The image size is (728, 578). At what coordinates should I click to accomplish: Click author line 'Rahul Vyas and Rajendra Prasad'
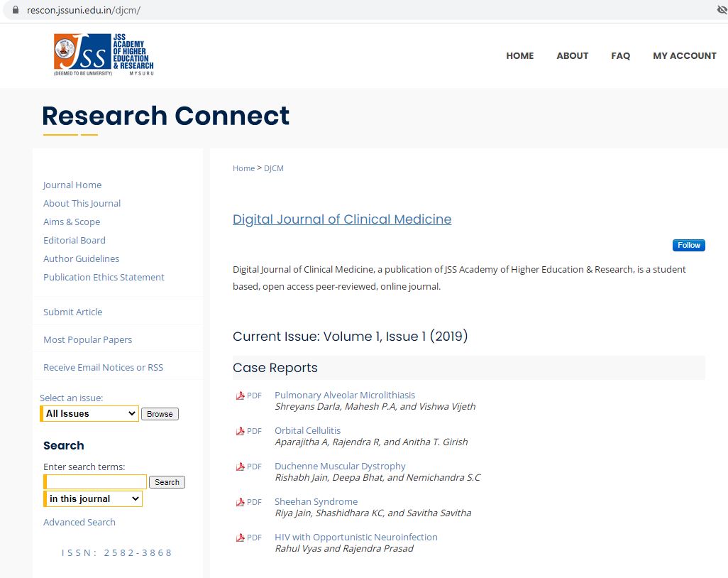click(x=344, y=549)
